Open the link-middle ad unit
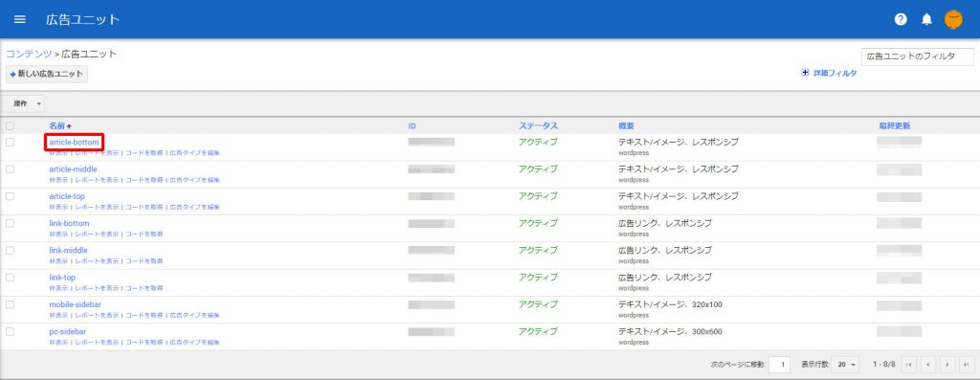The height and width of the screenshot is (380, 980). [68, 250]
